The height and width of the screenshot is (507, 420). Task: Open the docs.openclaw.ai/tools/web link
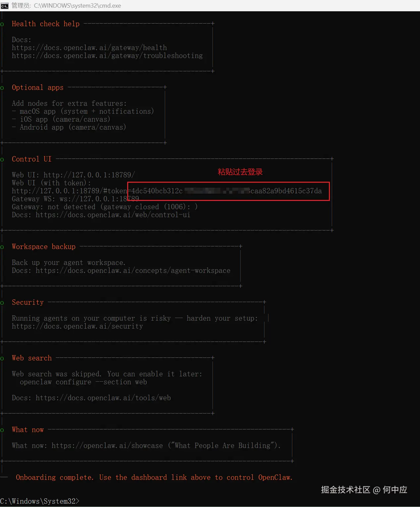click(x=103, y=398)
